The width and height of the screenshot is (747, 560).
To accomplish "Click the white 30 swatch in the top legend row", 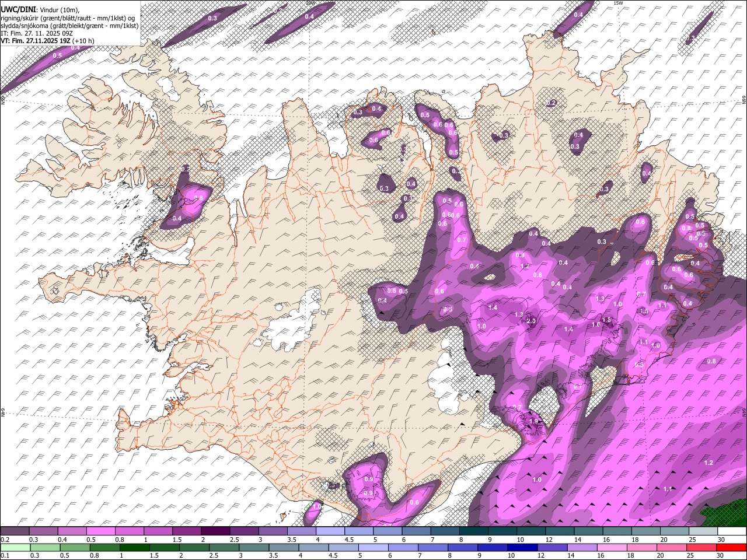I will (732, 531).
